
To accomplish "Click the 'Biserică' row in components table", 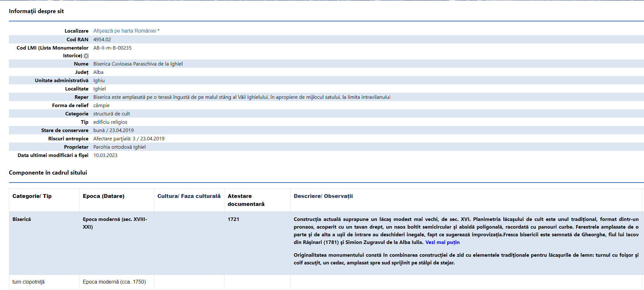I will [x=22, y=219].
